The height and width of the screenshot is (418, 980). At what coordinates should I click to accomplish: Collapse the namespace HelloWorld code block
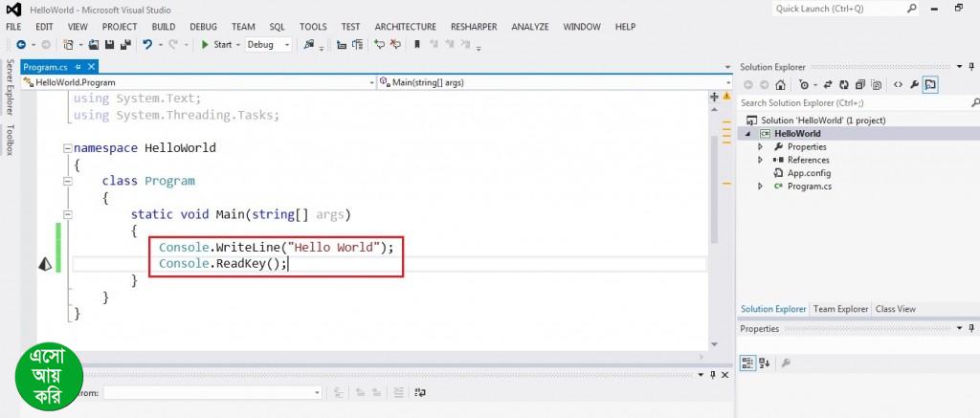click(x=66, y=148)
